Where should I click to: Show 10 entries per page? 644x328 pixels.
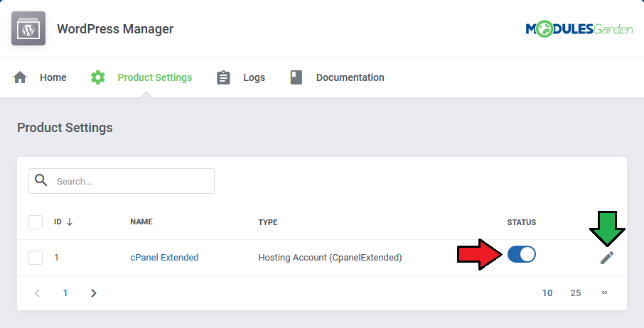pos(547,293)
